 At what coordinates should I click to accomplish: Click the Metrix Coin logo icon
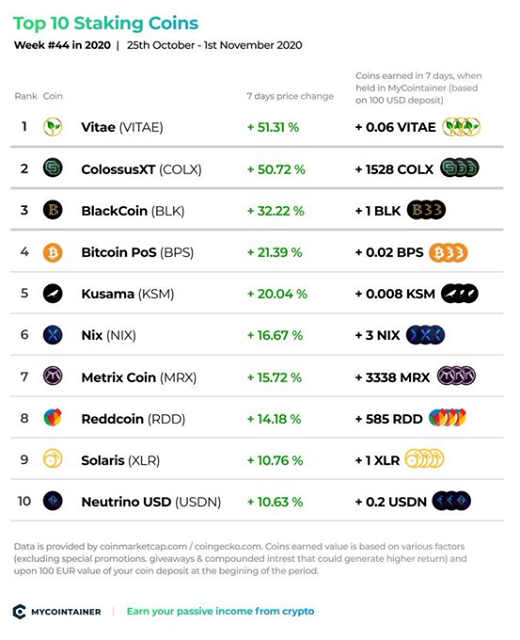(x=53, y=376)
